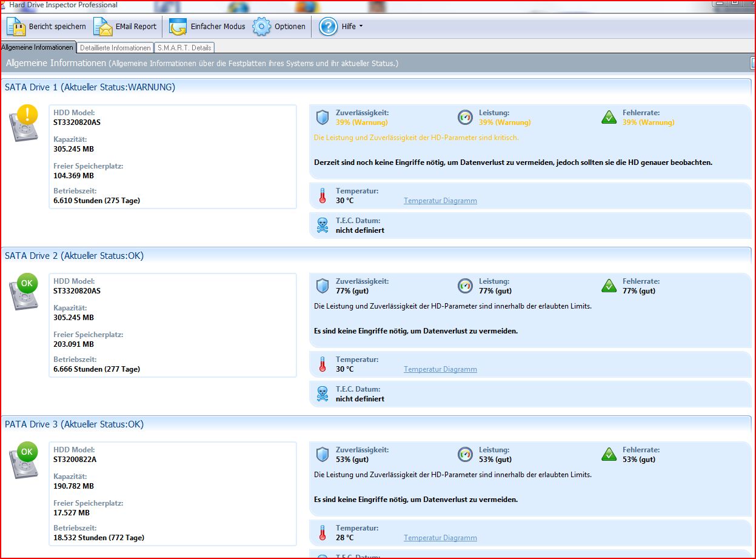
Task: Click the green OK drive icon of PATA Drive 3
Action: click(x=23, y=460)
